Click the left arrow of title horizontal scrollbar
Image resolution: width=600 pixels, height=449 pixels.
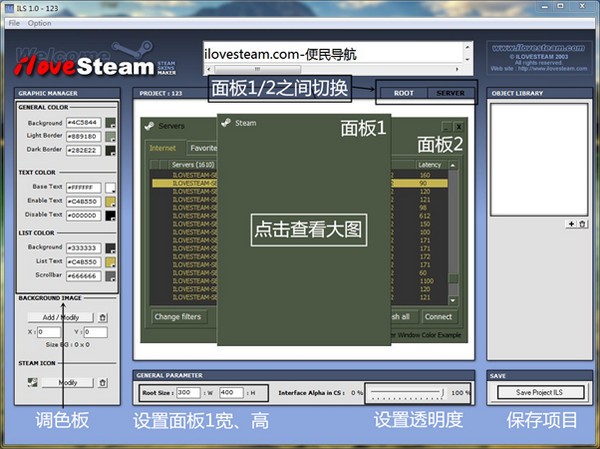tap(209, 69)
